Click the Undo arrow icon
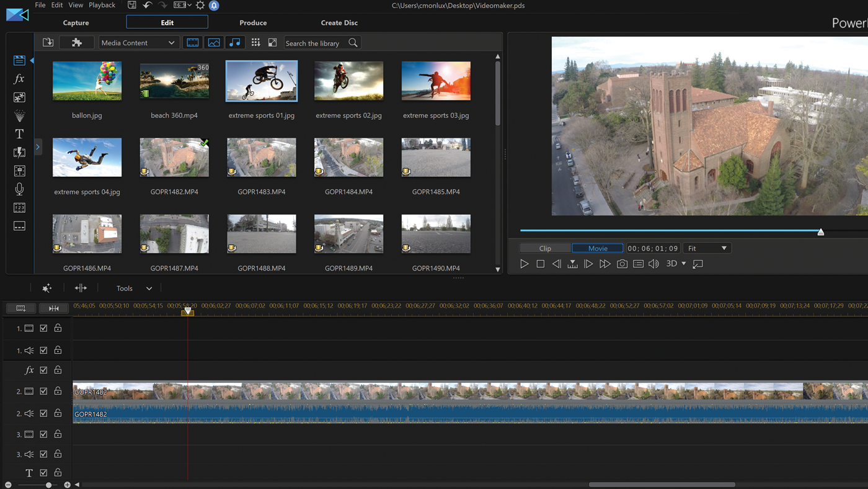 (148, 5)
